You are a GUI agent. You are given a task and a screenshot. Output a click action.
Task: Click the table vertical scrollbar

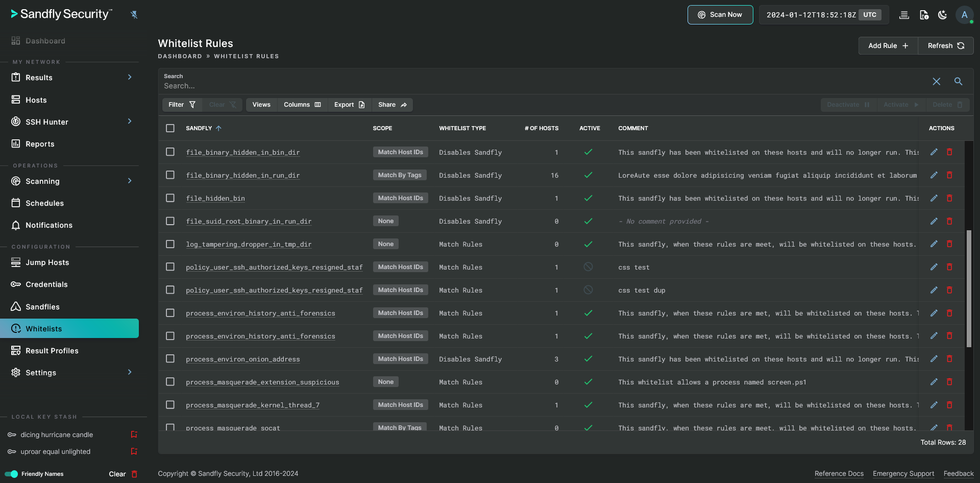coord(969,288)
